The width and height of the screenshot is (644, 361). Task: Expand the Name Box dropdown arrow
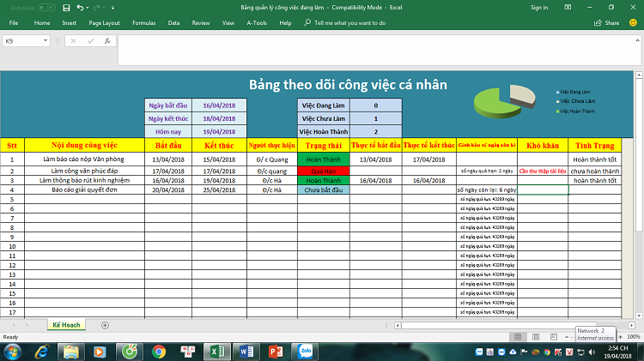(46, 40)
